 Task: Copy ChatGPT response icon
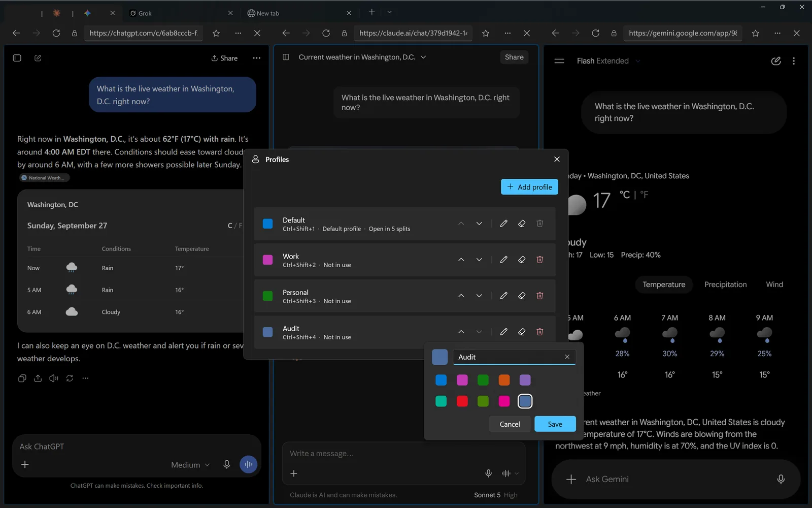pos(22,378)
